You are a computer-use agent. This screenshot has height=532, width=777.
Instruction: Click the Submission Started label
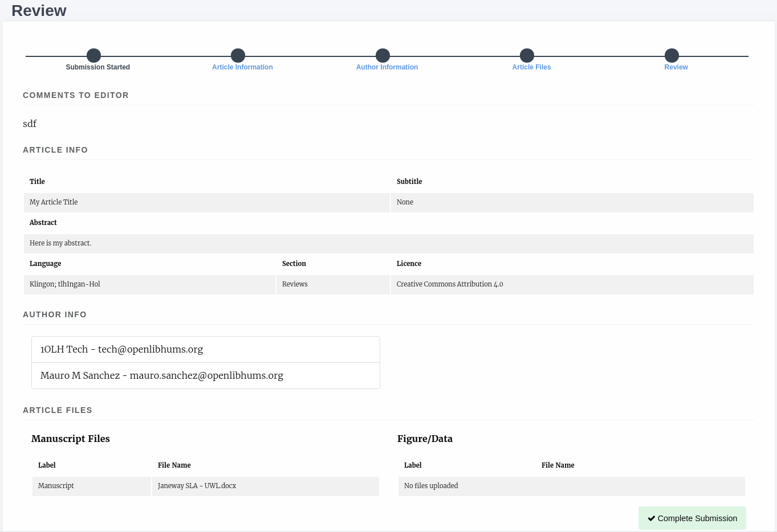tap(98, 67)
